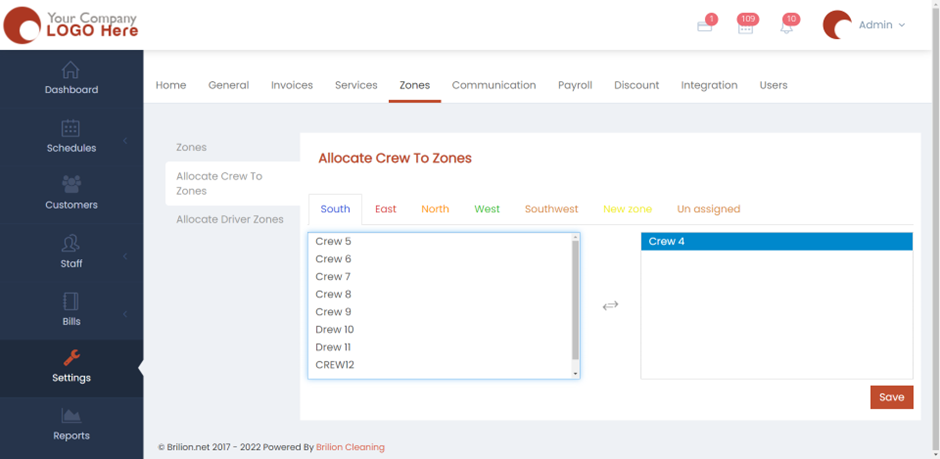
Task: Switch to the Payroll settings tab
Action: click(575, 85)
